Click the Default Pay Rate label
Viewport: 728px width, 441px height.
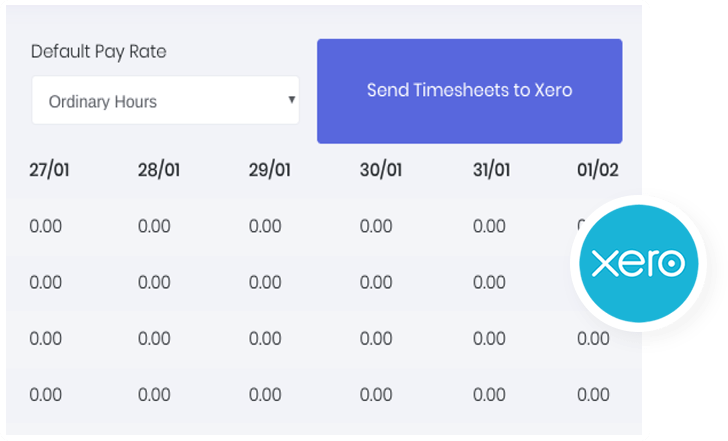98,52
